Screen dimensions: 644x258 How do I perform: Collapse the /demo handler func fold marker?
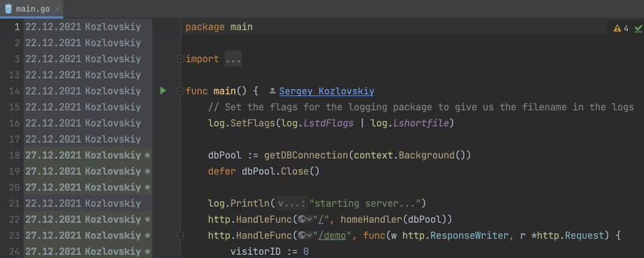[x=180, y=235]
